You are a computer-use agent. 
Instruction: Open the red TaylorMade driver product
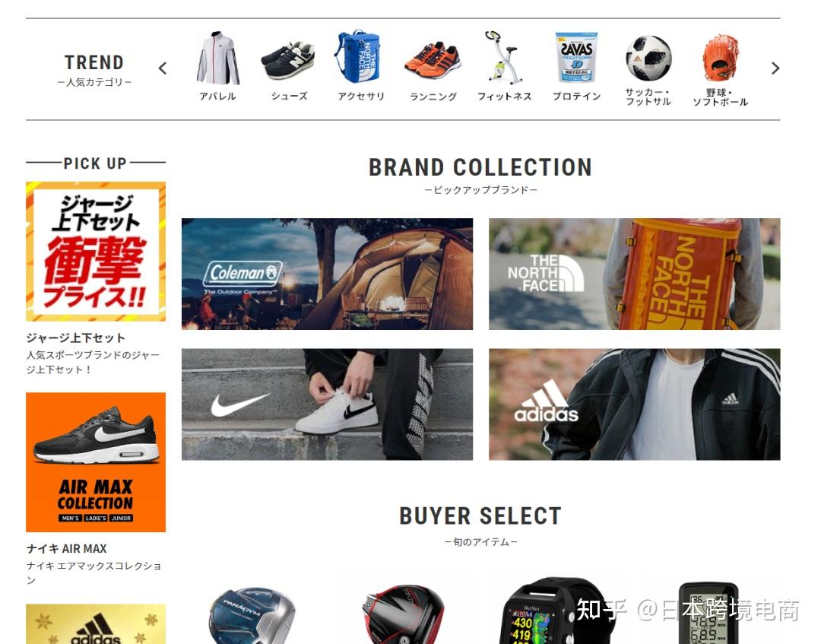coord(403,616)
